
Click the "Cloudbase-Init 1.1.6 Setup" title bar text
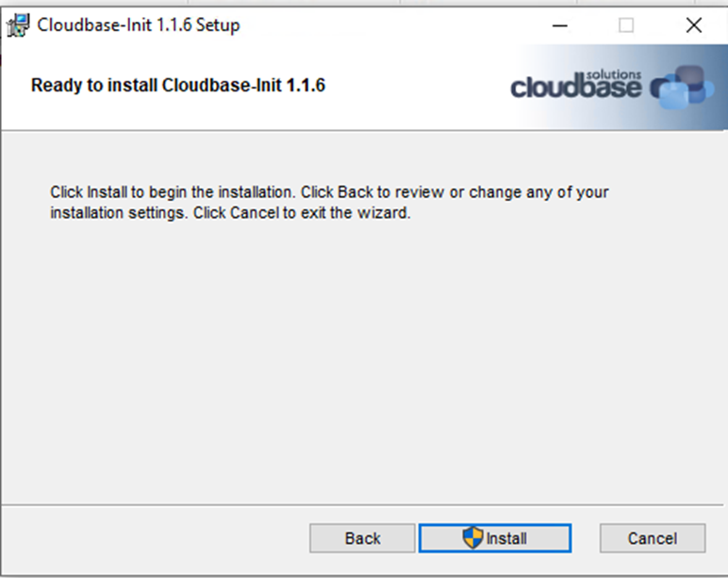[139, 25]
